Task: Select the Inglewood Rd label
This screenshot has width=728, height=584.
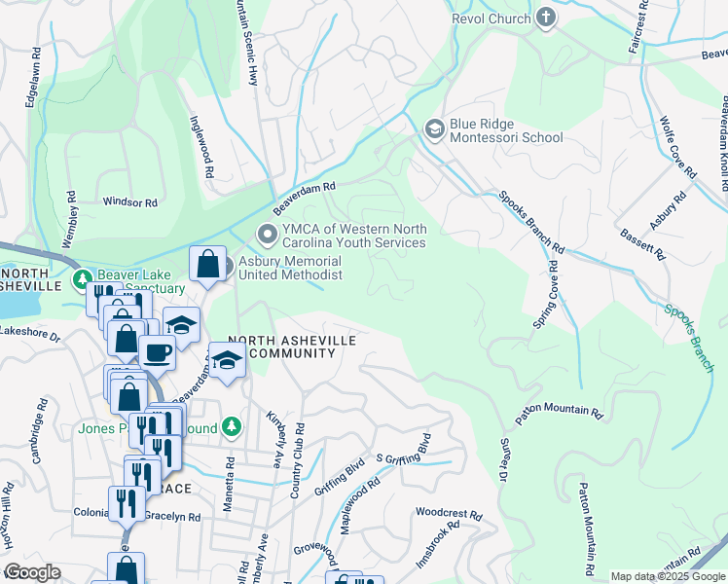Action: point(202,147)
